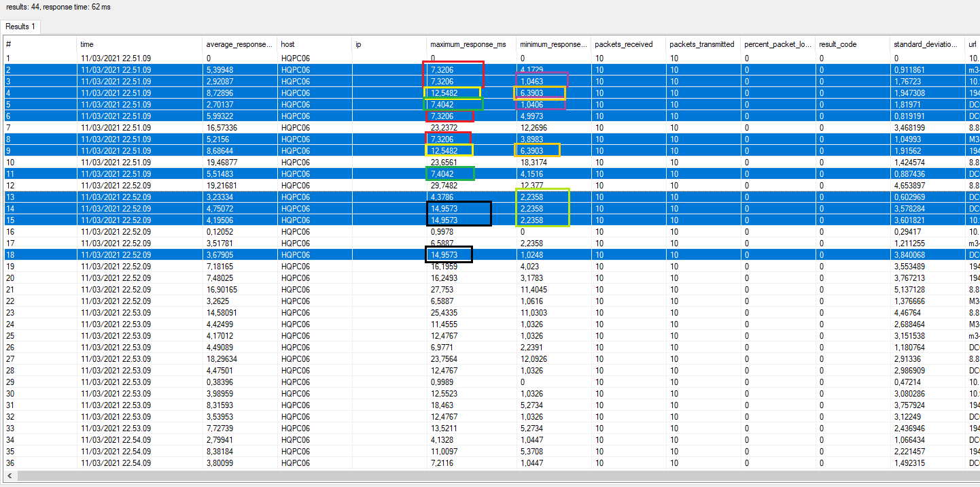Screen dimensions: 980x487
Task: Select the maximum response cell 4,3786
Action: click(472, 197)
